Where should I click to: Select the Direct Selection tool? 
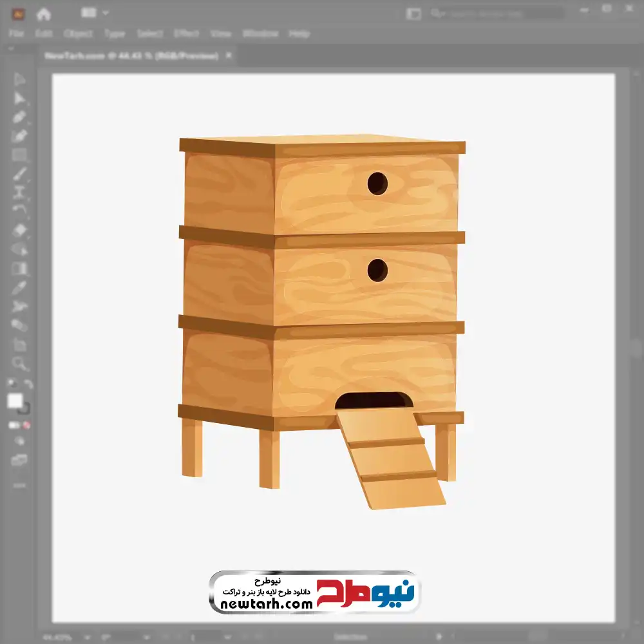[x=19, y=99]
